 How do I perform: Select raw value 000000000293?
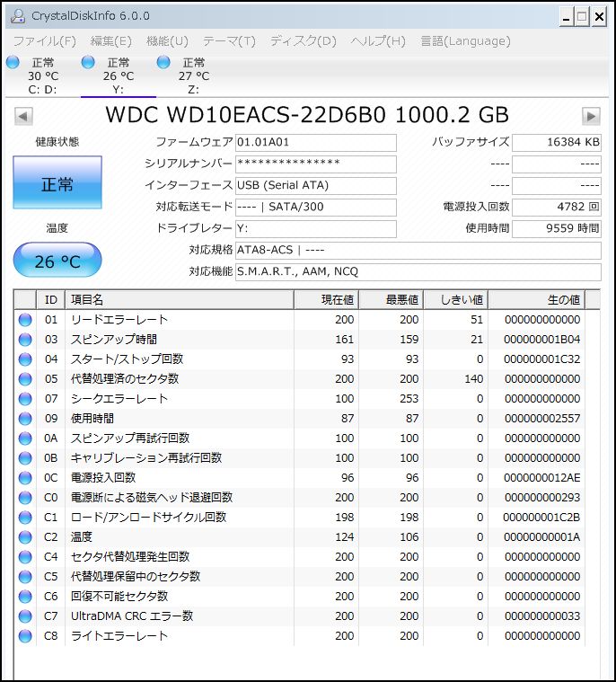tap(542, 498)
